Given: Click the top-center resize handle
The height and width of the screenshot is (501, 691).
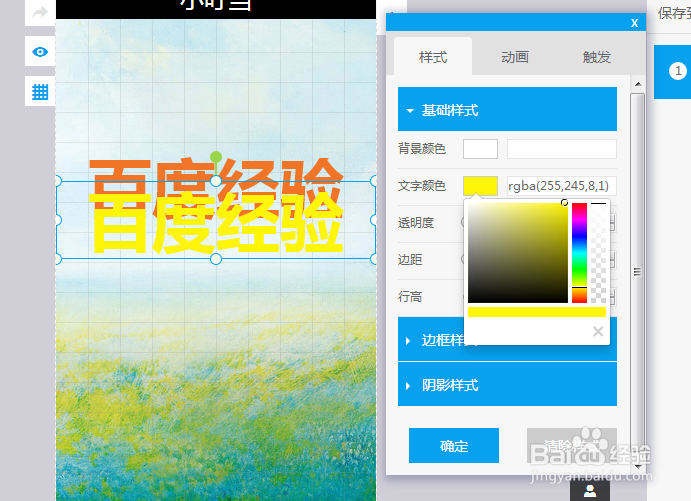Looking at the screenshot, I should coord(216,181).
